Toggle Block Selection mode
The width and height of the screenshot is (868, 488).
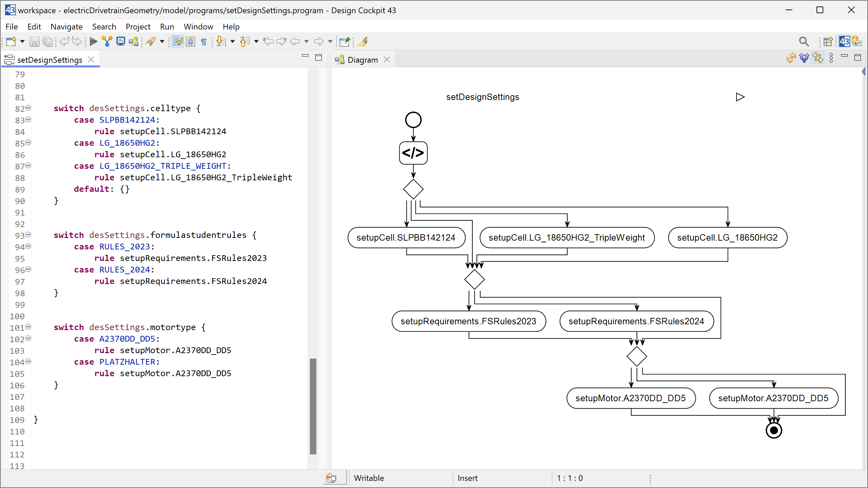pos(191,41)
